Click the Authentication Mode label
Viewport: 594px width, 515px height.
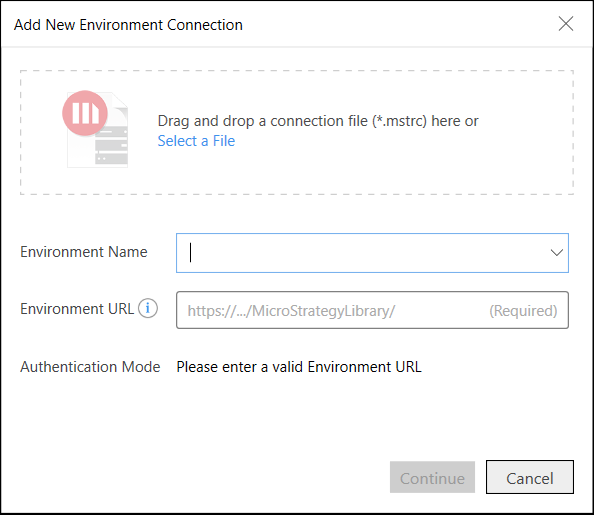(x=90, y=367)
